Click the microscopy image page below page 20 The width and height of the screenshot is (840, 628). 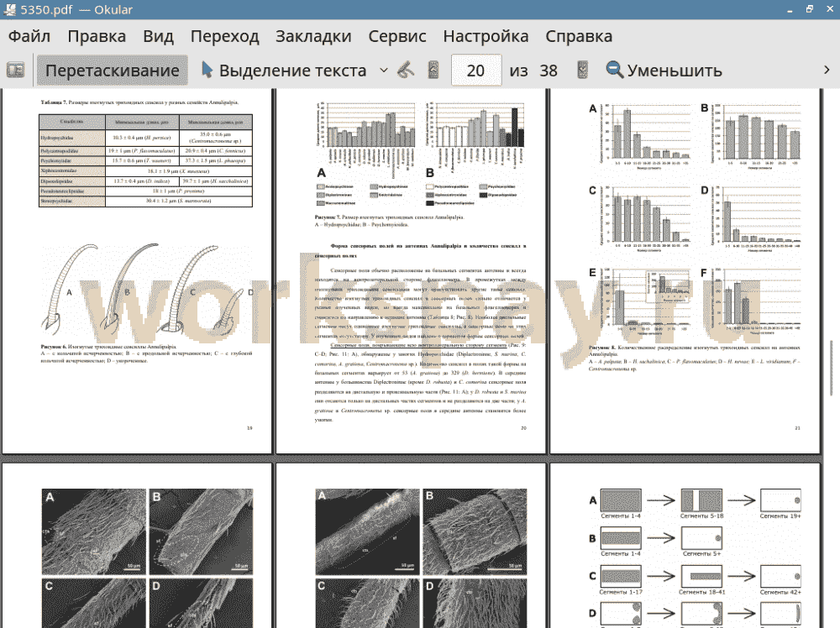click(x=411, y=546)
